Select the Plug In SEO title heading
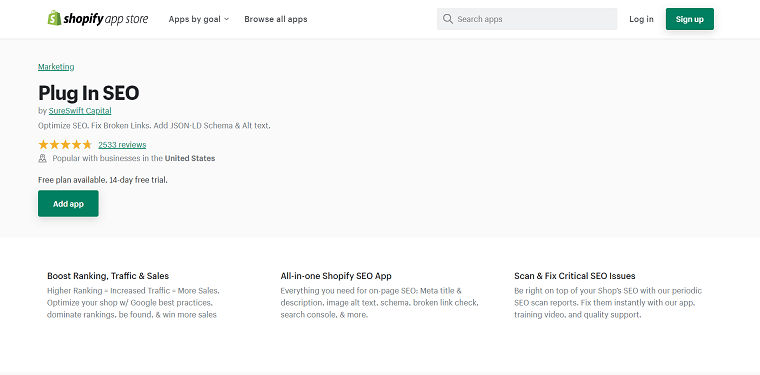The image size is (760, 375). [89, 93]
